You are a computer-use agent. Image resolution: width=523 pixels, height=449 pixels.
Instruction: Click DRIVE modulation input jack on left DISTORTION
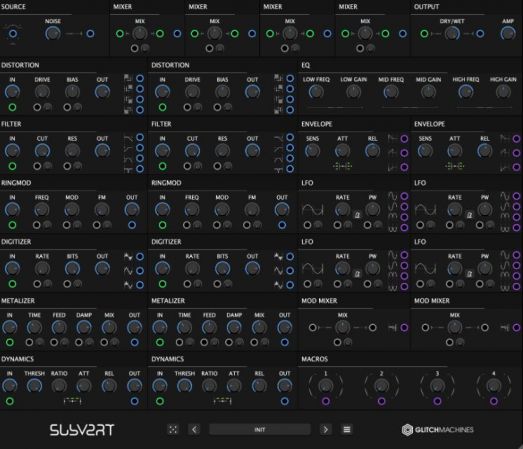(37, 107)
